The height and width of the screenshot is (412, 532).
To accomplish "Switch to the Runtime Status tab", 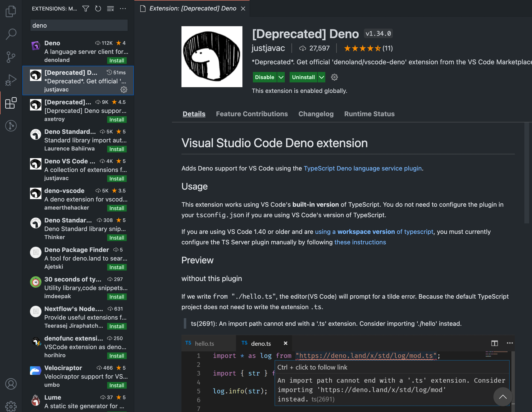I will 369,114.
